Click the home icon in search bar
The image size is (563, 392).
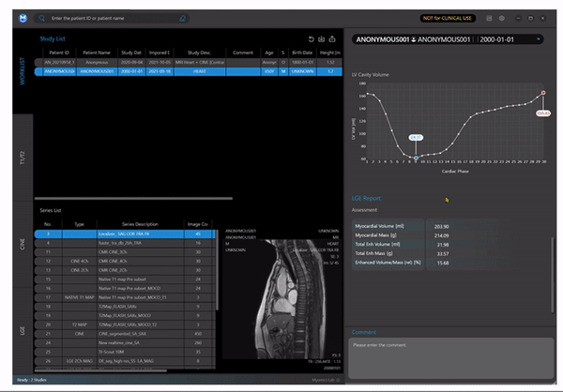coord(183,18)
